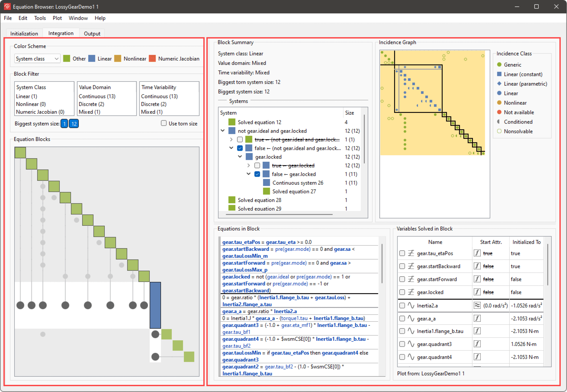Tick the gear.tau_etaPos variable checkbox
Screen dimensions: 567x392
point(402,253)
